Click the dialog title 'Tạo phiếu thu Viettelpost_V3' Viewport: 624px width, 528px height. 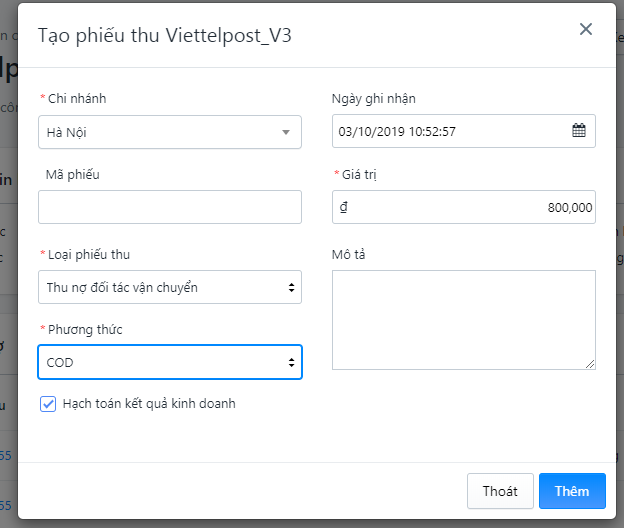point(165,35)
